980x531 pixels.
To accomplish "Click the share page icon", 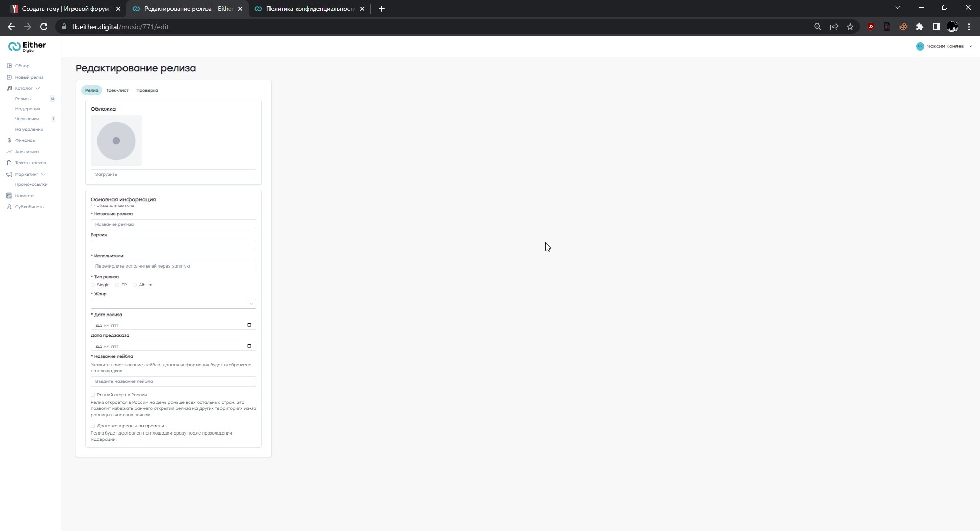I will (x=834, y=27).
